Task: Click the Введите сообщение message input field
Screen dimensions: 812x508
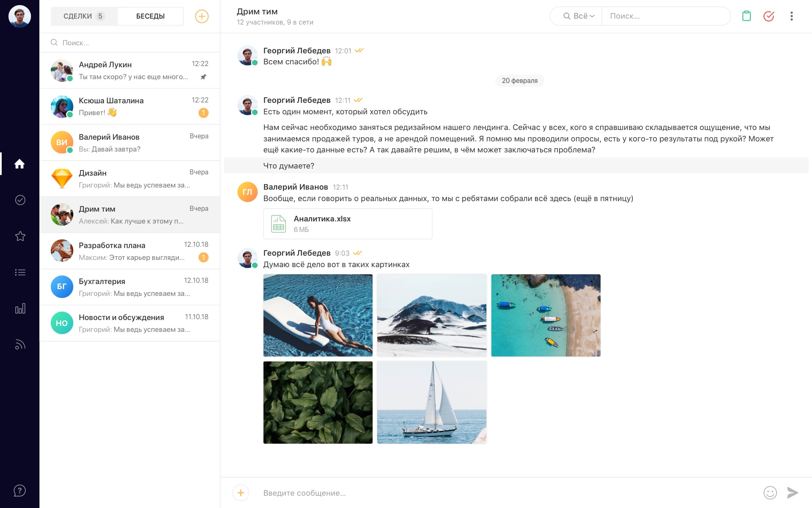Action: 507,493
